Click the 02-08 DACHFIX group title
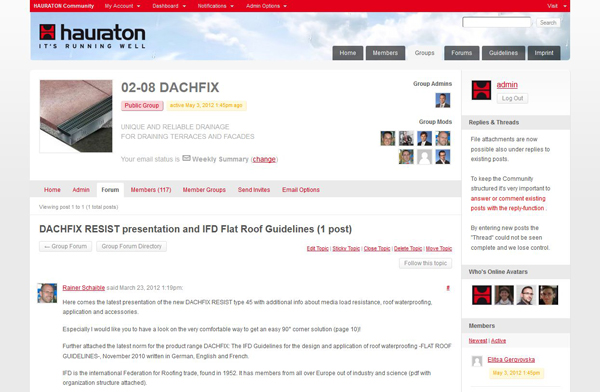The height and width of the screenshot is (392, 600). point(170,88)
